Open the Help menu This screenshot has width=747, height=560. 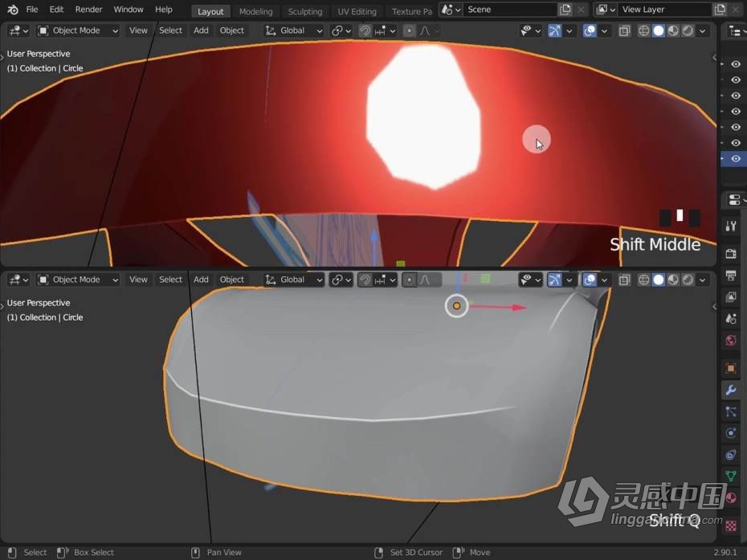(x=163, y=10)
